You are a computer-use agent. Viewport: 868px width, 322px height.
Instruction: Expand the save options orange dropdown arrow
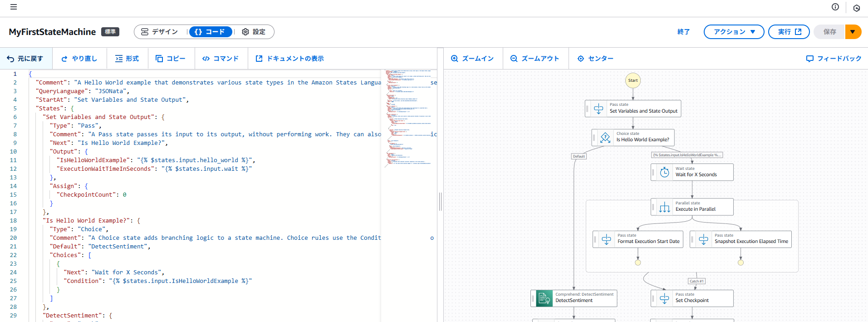[x=853, y=32]
